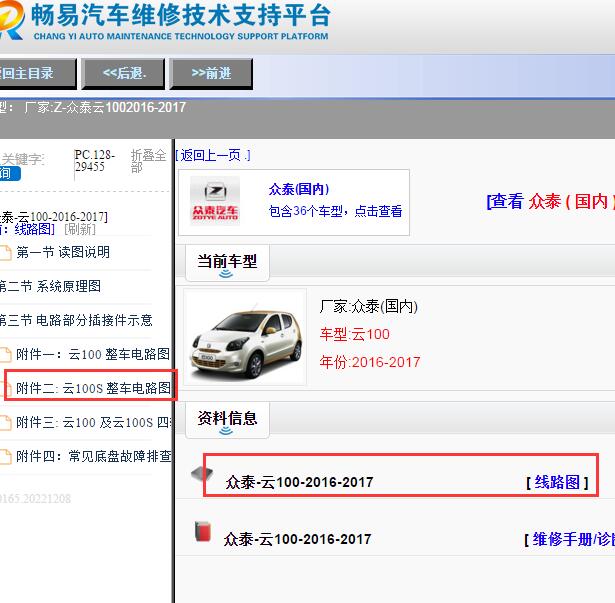The image size is (615, 603).
Task: Click the 年份:2016-2017 text
Action: (370, 362)
